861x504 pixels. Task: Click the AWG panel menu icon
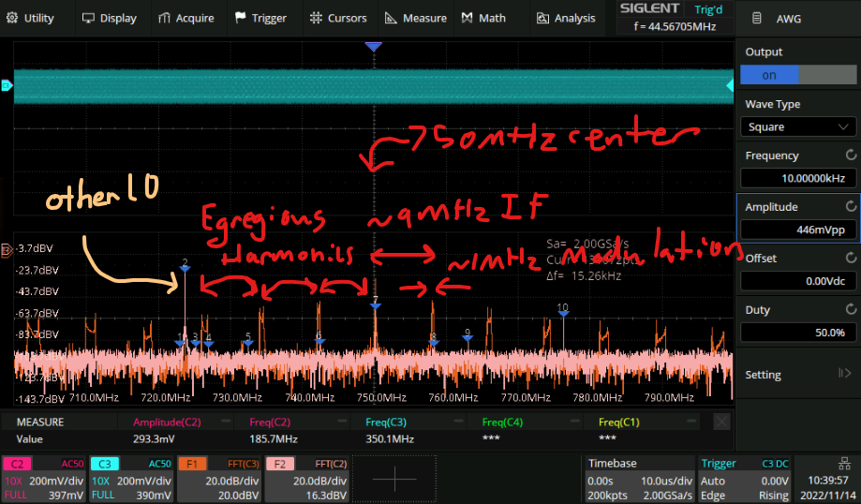[x=758, y=19]
